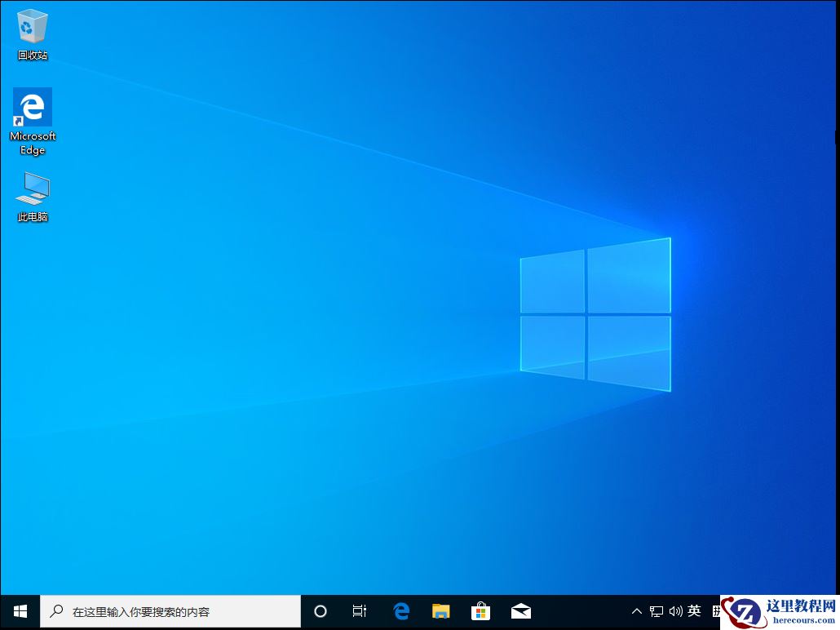Open File Explorer from the taskbar
The height and width of the screenshot is (630, 840).
coord(441,610)
